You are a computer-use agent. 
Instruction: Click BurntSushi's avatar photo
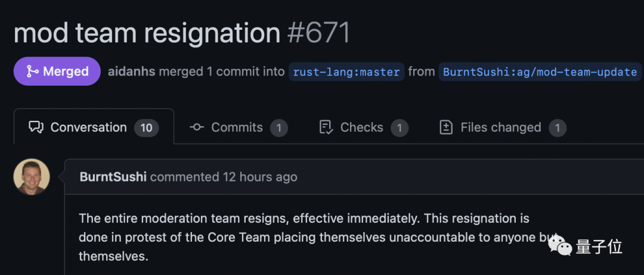coord(32,177)
